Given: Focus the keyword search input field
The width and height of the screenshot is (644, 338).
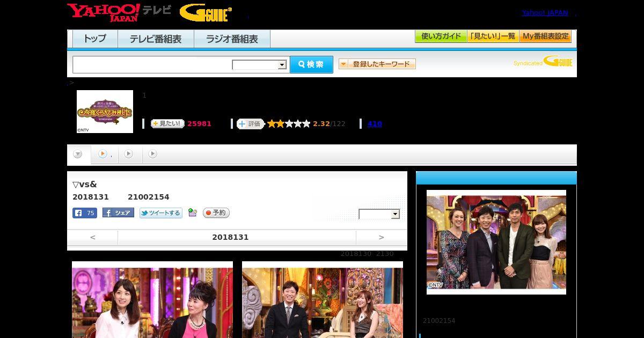Looking at the screenshot, I should pyautogui.click(x=152, y=64).
